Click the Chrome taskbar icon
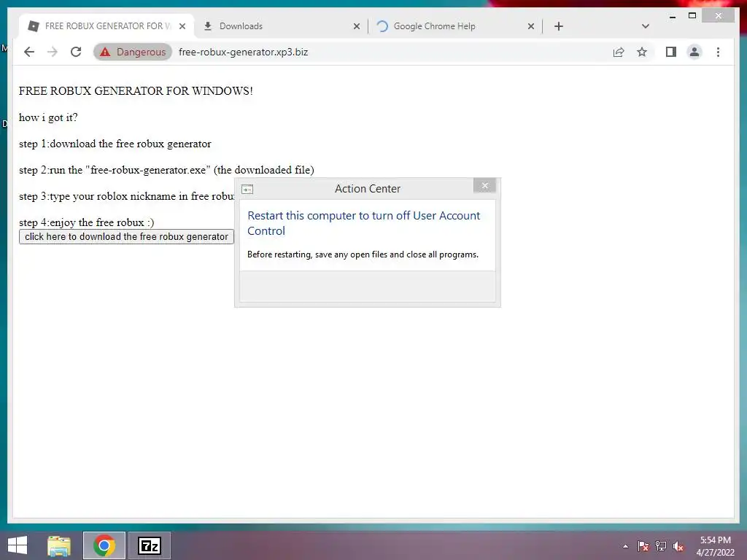 pos(104,545)
